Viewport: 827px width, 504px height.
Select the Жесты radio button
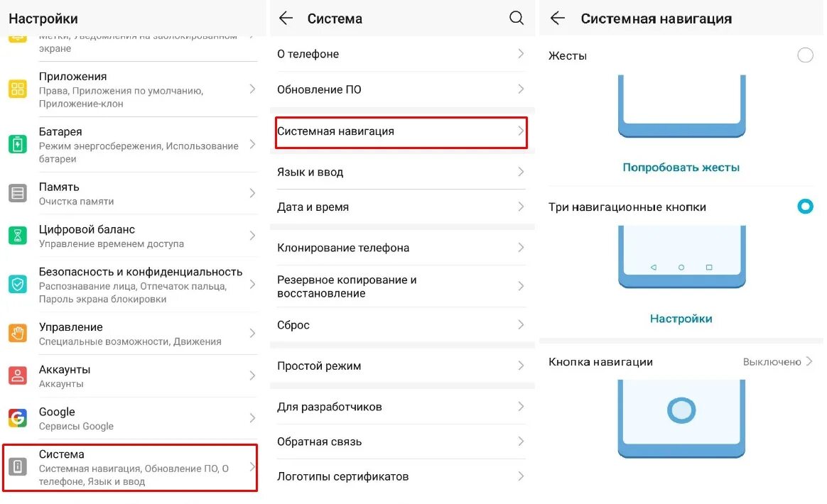(805, 55)
